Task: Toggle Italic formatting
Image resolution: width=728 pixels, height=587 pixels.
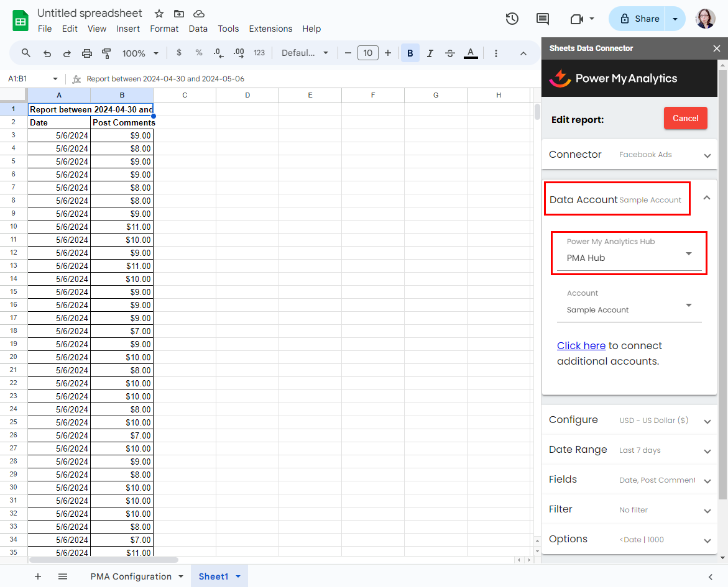Action: click(430, 53)
